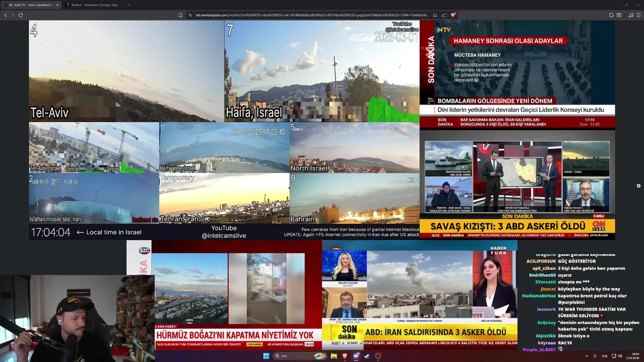Click the Haifa, Israel camera 7 feed
Image resolution: width=644 pixels, height=362 pixels.
tap(322, 71)
